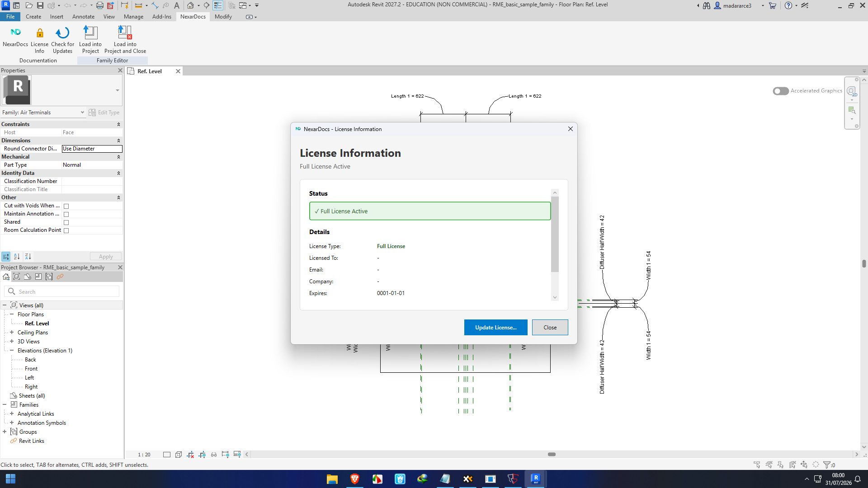Open the File menu button
Image resolution: width=868 pixels, height=488 pixels.
pyautogui.click(x=10, y=17)
